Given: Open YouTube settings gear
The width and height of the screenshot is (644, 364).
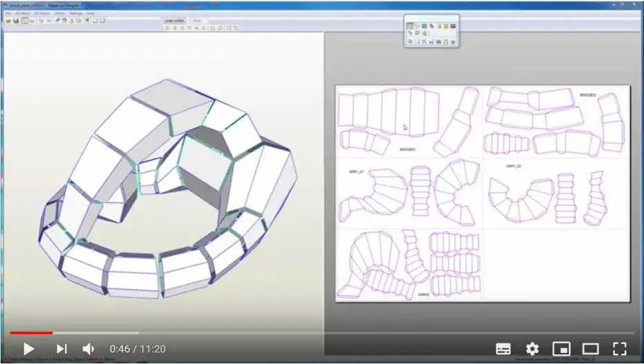Looking at the screenshot, I should coord(533,349).
